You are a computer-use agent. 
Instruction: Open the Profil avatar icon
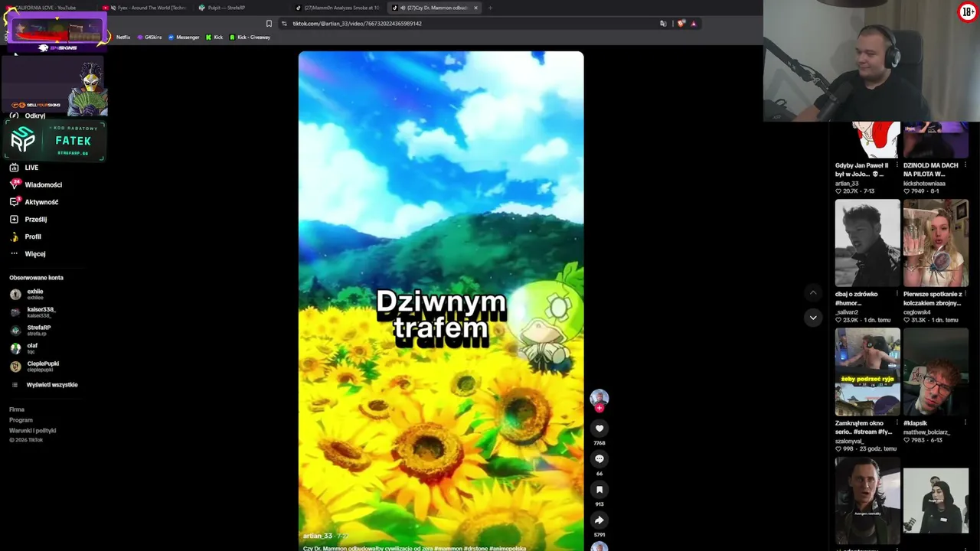(x=14, y=236)
